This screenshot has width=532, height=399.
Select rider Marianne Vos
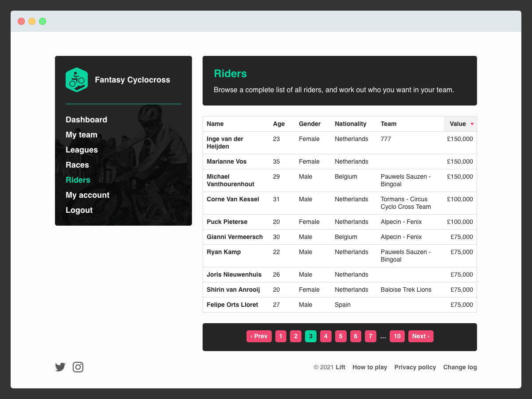pos(227,161)
